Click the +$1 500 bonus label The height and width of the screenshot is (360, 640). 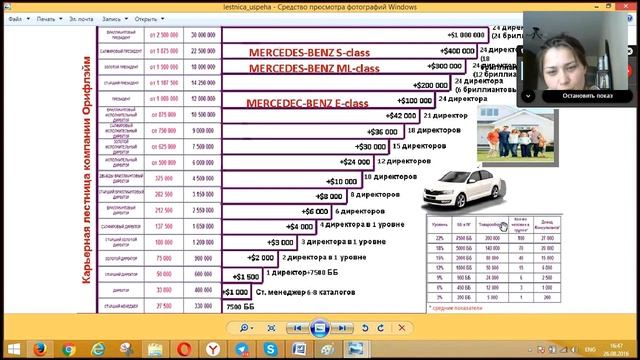(x=245, y=277)
